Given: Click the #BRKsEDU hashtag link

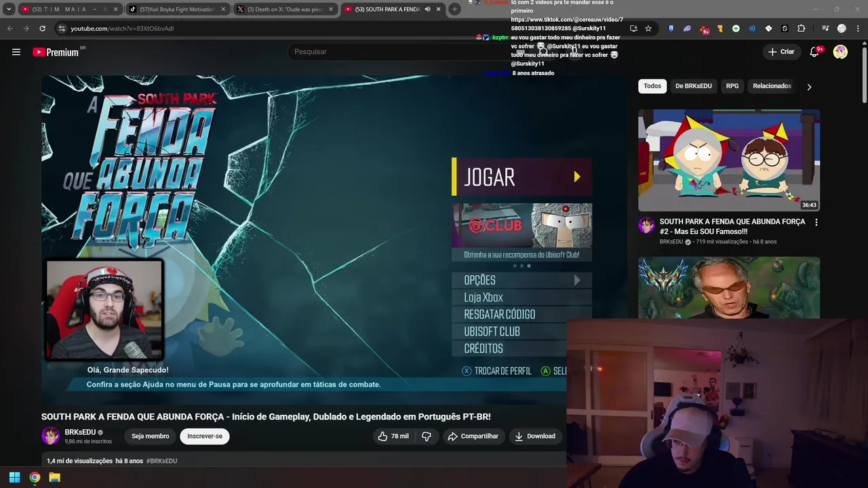Looking at the screenshot, I should click(161, 461).
